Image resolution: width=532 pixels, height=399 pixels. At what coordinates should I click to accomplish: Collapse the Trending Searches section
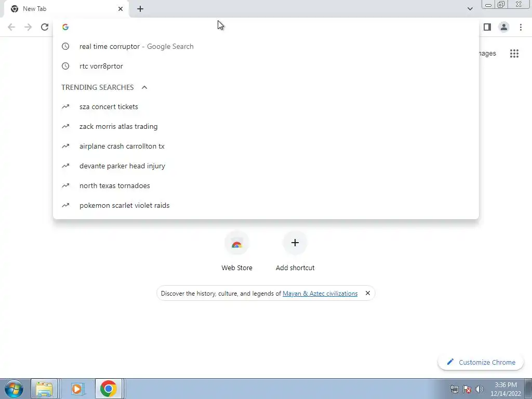tap(144, 87)
